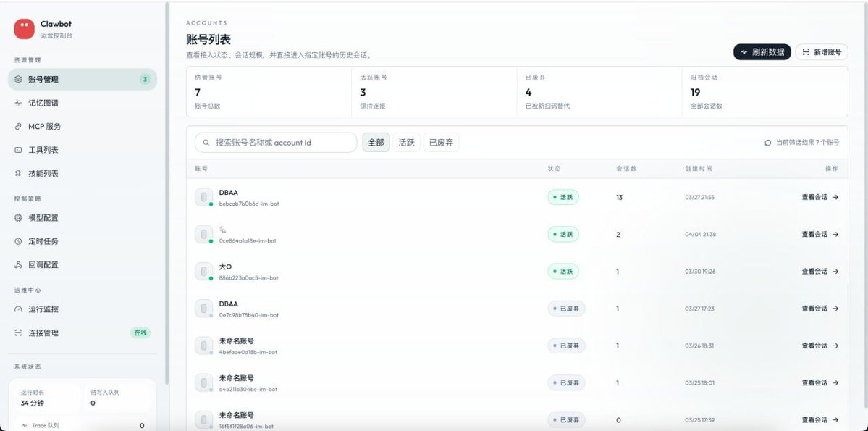The width and height of the screenshot is (868, 431).
Task: View conversations for account a4a211b304be
Action: click(819, 382)
